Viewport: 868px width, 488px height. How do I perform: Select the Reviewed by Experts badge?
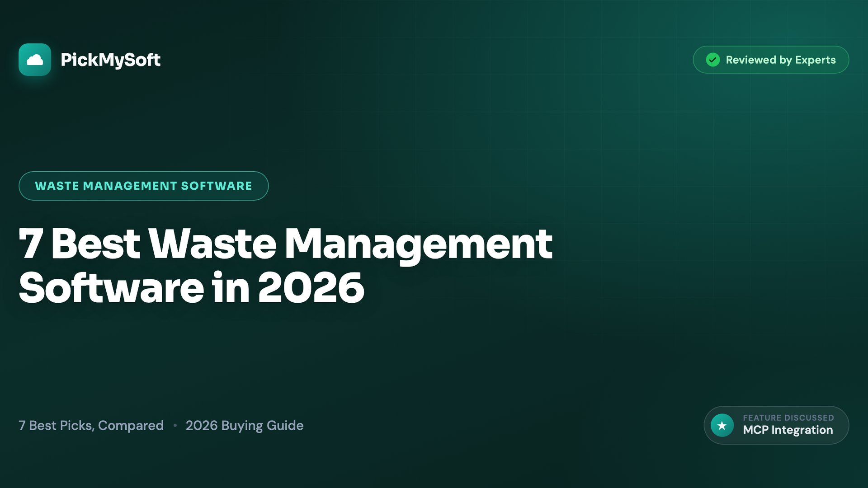point(771,60)
